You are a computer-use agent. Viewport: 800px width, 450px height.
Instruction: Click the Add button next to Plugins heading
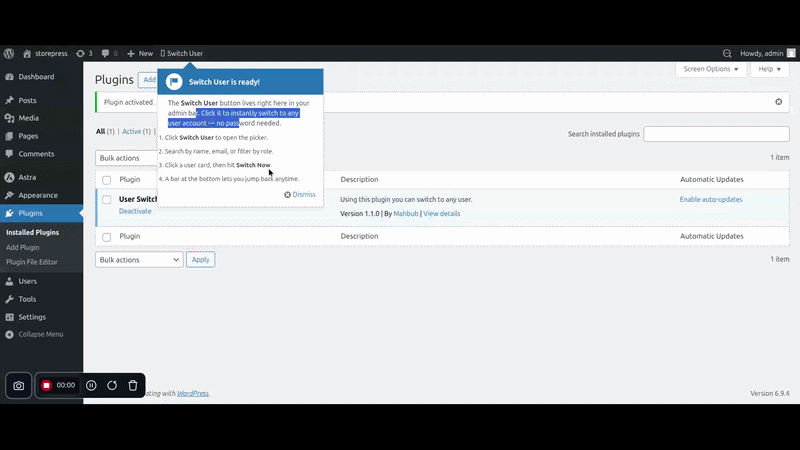[148, 80]
